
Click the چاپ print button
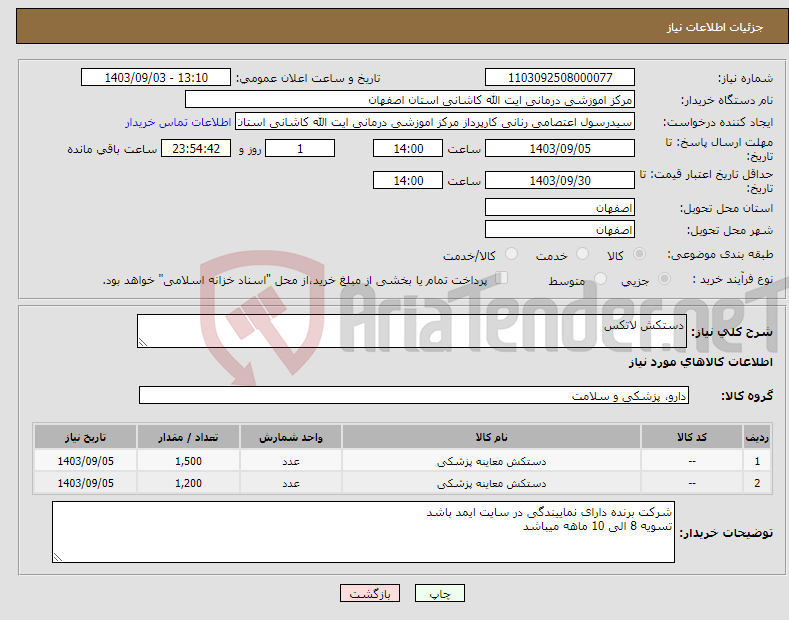pos(439,593)
